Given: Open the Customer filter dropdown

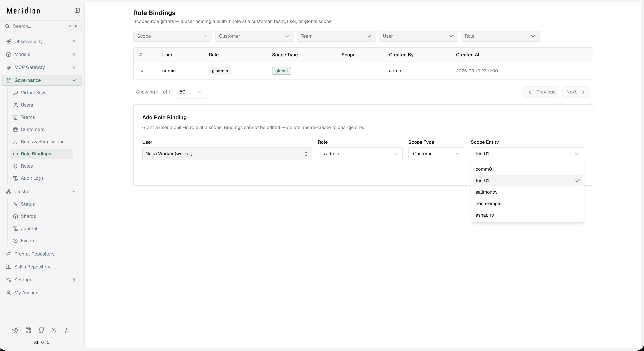Looking at the screenshot, I should [254, 36].
